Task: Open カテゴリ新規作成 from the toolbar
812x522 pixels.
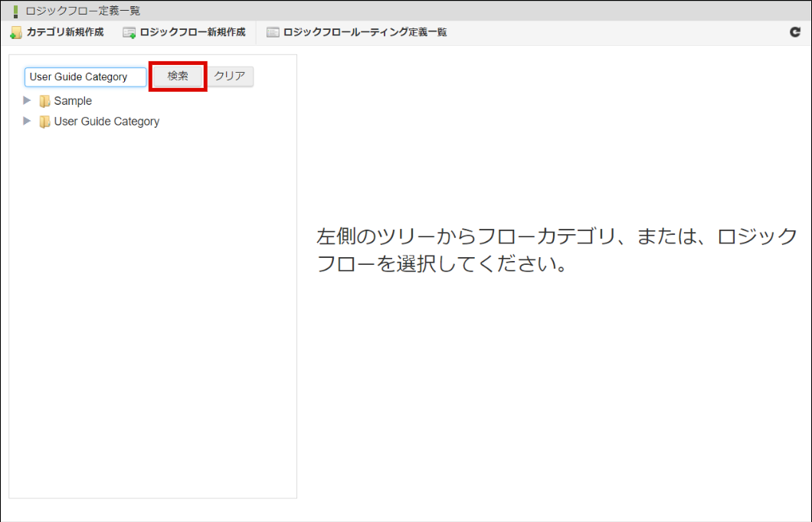Action: tap(57, 32)
